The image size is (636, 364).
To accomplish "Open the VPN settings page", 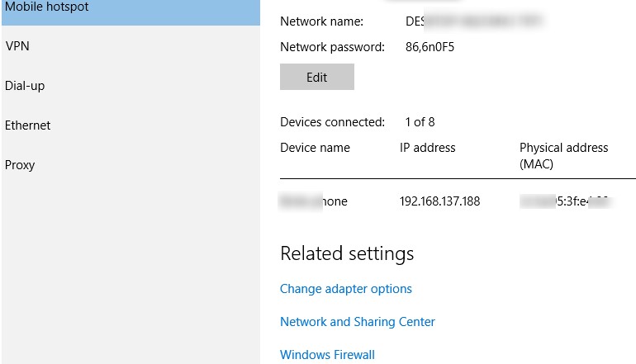I will click(x=17, y=46).
